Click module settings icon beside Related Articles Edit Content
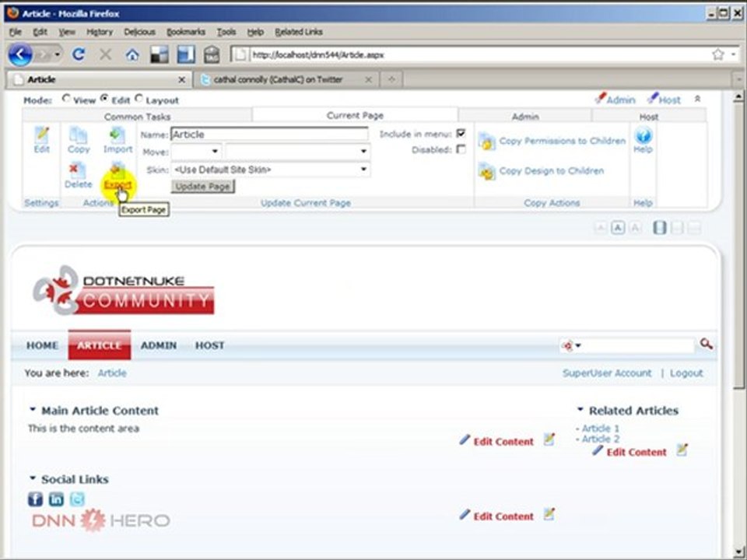Screen dimensions: 747x560 [x=682, y=450]
